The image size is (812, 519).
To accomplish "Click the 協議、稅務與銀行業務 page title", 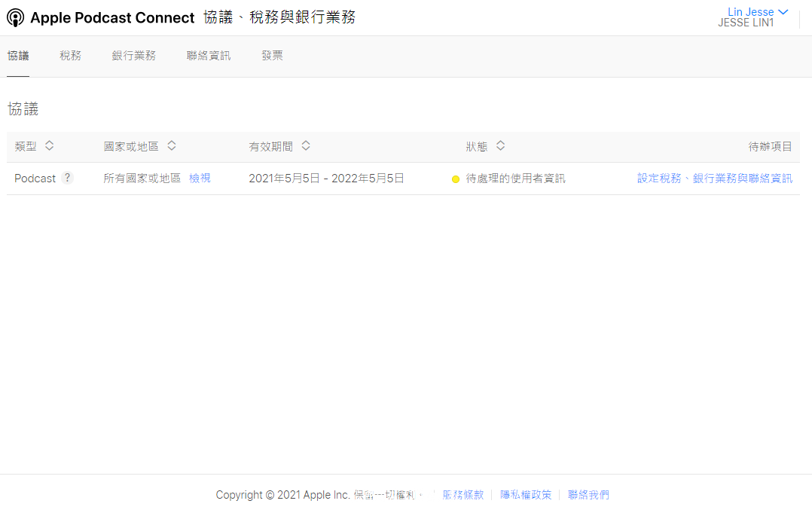I will coord(279,17).
